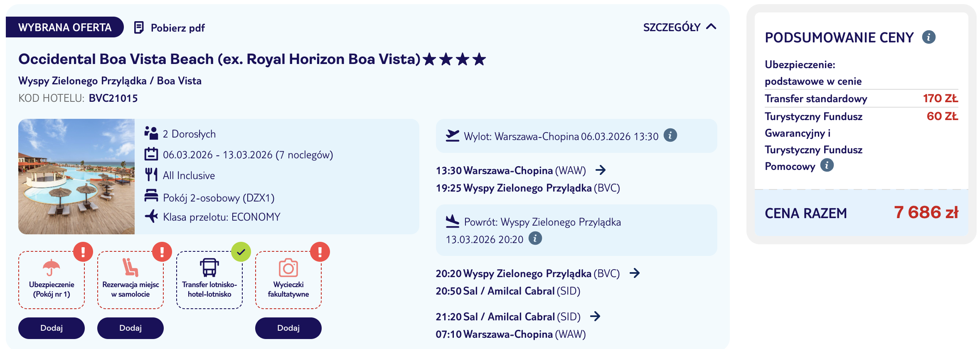Click info icon beside Turystyczny Fundusz Pomocowy
Viewport: 980px width, 349px height.
[x=827, y=165]
